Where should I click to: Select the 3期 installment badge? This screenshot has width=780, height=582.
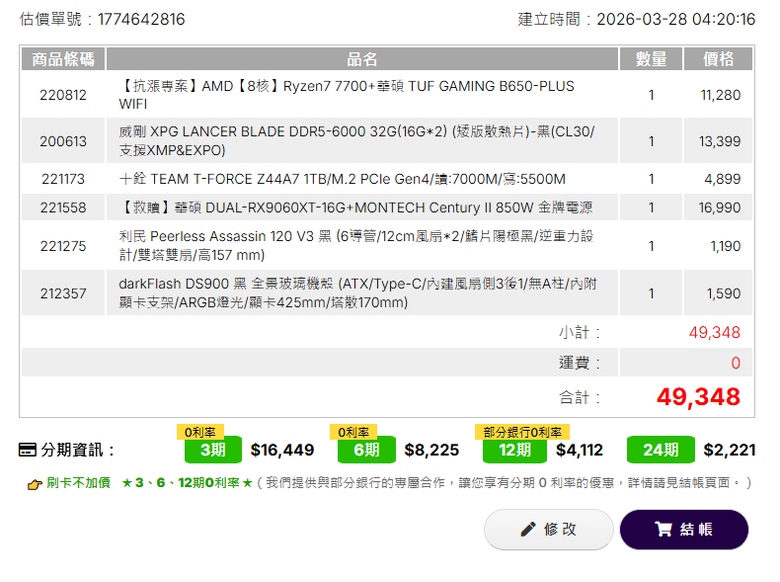coord(213,450)
